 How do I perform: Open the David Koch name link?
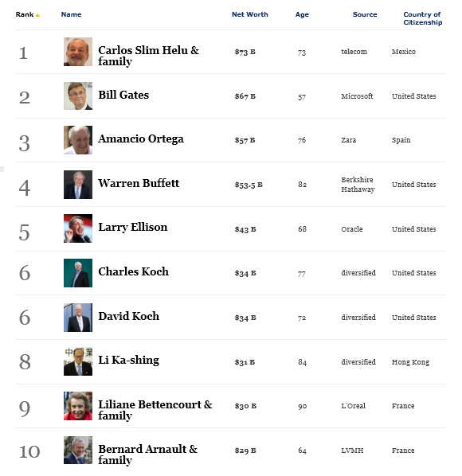click(x=129, y=316)
